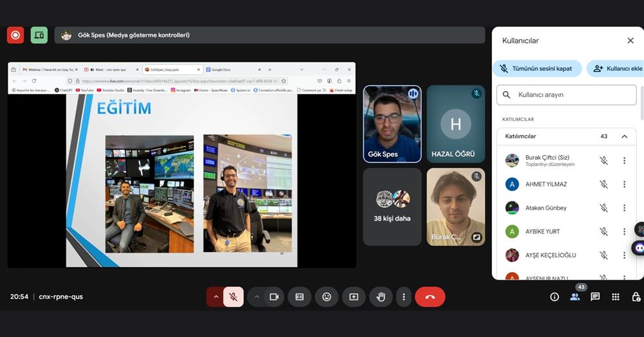Select the HAZAL ÖĞRÜ participant tile
This screenshot has height=337, width=644.
click(x=456, y=124)
